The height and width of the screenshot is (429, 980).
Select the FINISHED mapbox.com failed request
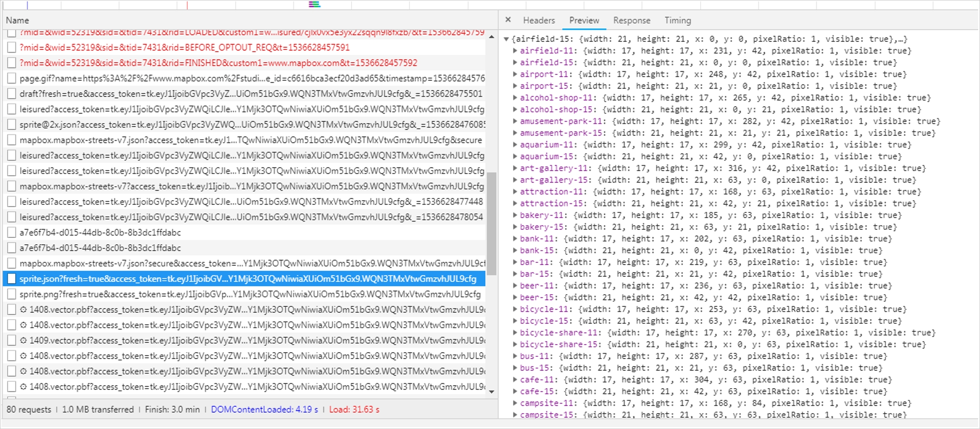click(x=218, y=63)
